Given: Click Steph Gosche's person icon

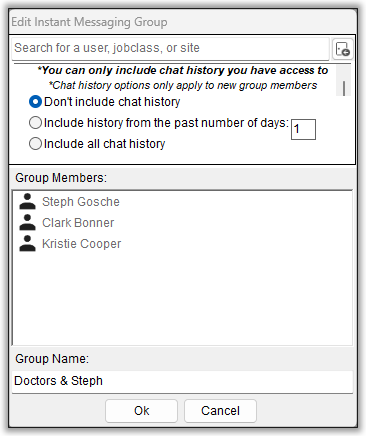Looking at the screenshot, I should click(27, 202).
